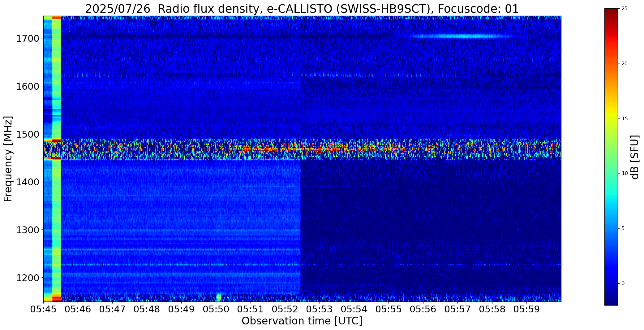Click the 05:45 time tick label
644x330 pixels.
click(x=43, y=309)
